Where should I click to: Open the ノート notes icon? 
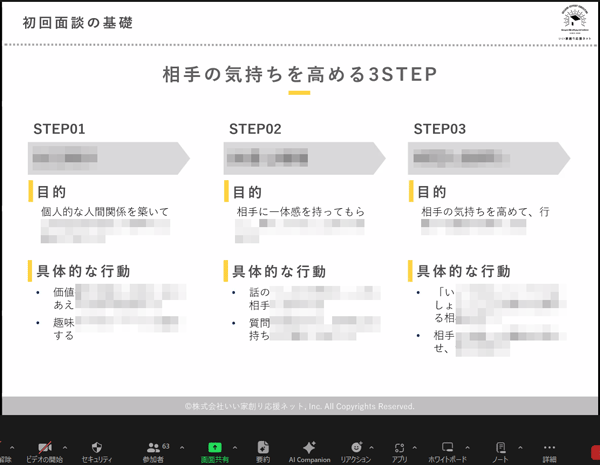(500, 448)
